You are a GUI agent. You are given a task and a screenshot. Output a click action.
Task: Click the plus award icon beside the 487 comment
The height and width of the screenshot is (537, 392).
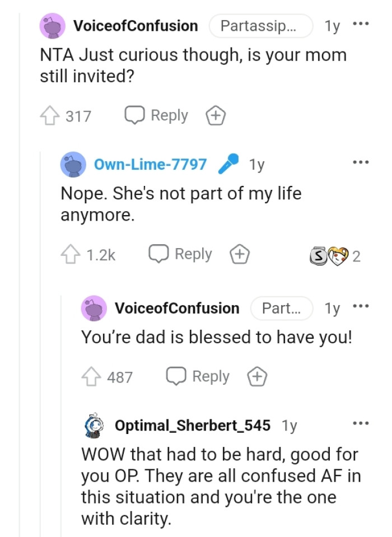[256, 376]
